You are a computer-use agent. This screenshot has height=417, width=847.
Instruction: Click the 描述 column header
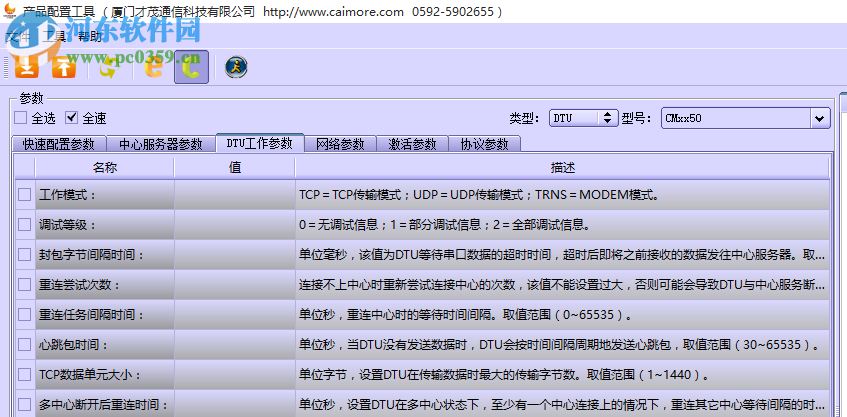click(x=562, y=168)
